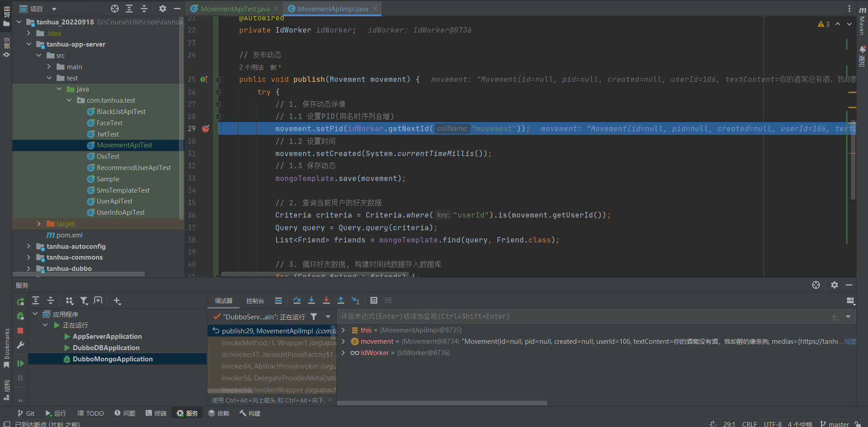
Task: Click Run to Cursor debugger icon
Action: coord(356,300)
